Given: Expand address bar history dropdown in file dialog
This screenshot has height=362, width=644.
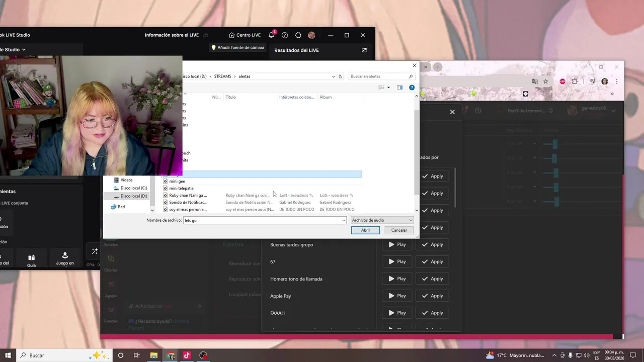Looking at the screenshot, I should 333,76.
